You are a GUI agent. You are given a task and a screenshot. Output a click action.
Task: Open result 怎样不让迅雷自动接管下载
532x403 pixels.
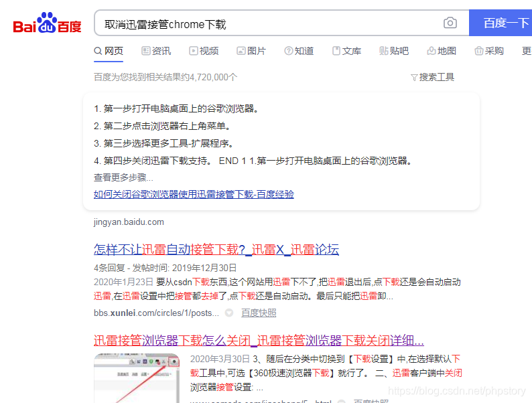click(216, 250)
